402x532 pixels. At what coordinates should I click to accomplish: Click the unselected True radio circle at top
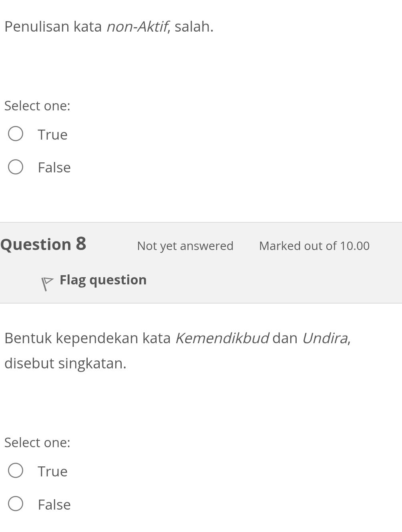coord(15,133)
